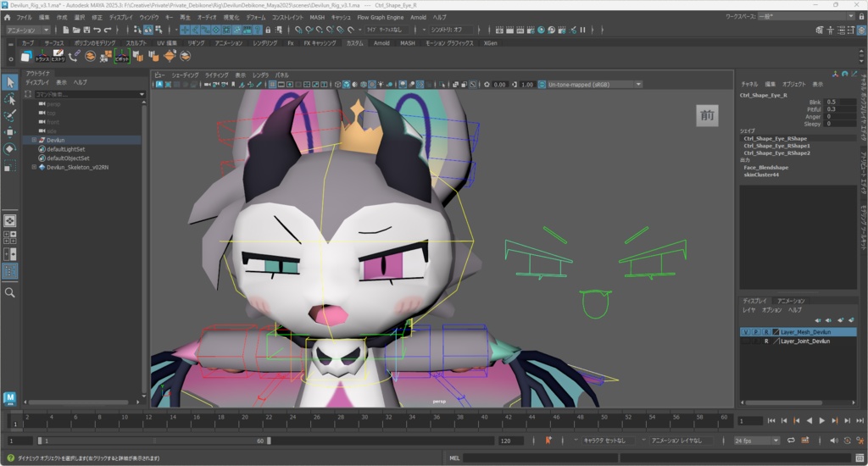Image resolution: width=868 pixels, height=466 pixels.
Task: Open the ファイル menu
Action: (x=24, y=17)
